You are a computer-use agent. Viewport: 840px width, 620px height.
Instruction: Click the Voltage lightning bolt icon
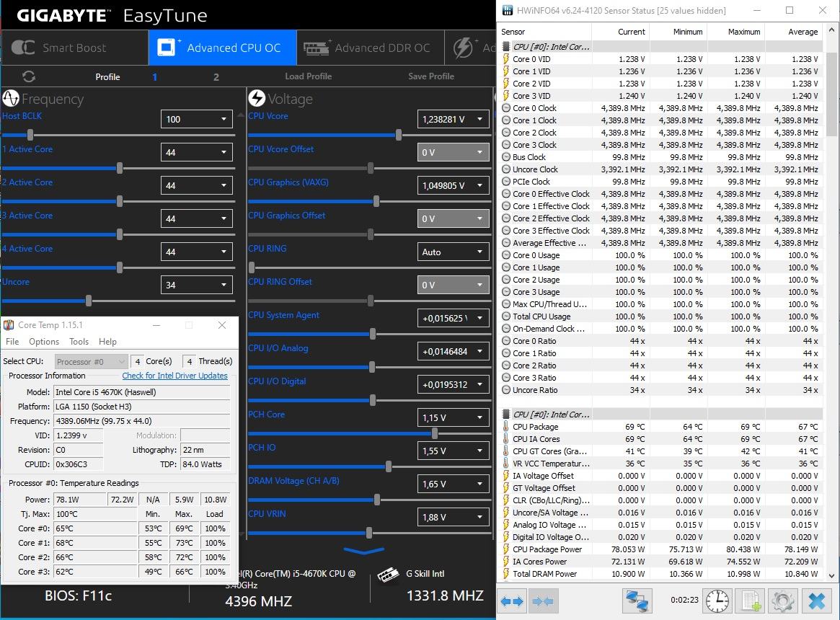pos(257,98)
